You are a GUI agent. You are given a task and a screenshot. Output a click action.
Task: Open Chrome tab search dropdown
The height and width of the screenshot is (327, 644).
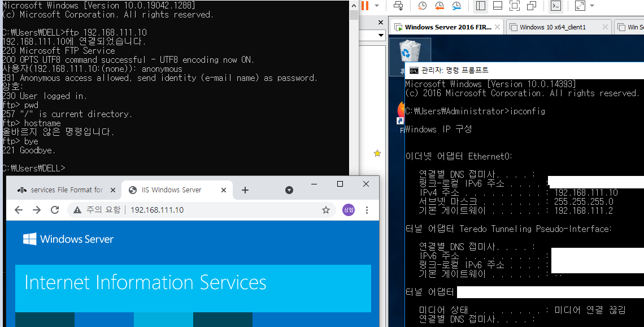(289, 190)
